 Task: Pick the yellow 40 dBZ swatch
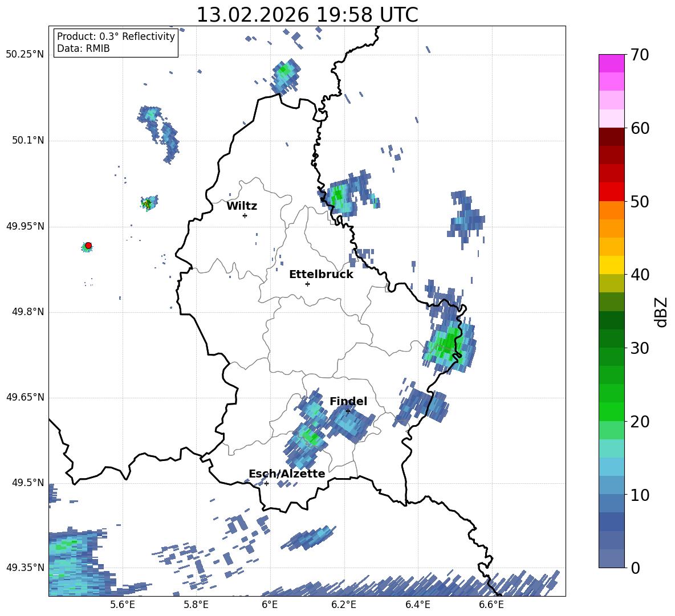[612, 265]
